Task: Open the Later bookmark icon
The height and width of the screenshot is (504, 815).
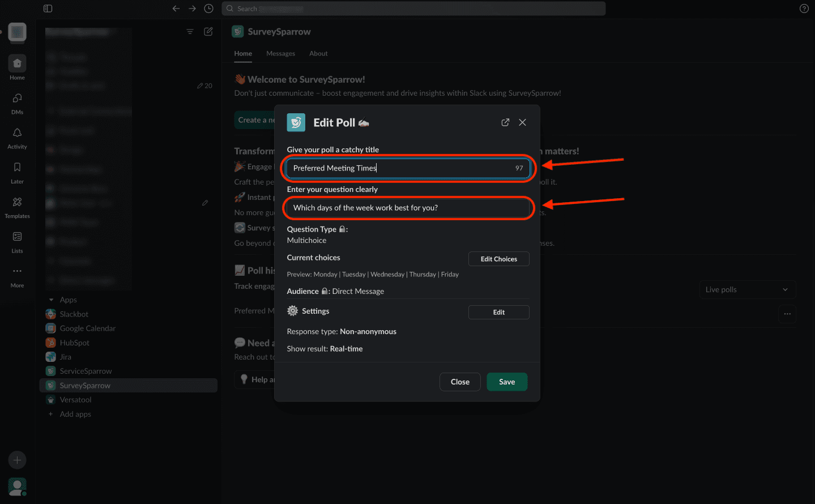Action: [x=17, y=168]
